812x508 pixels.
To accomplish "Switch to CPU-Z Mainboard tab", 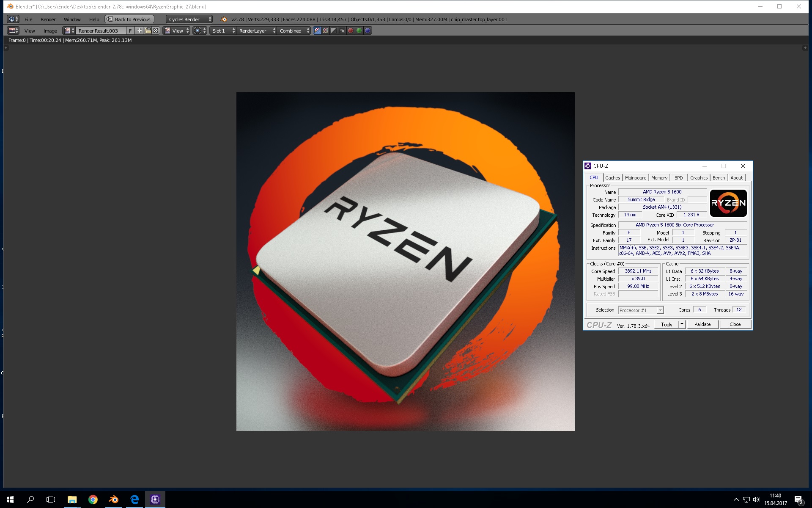I will click(x=636, y=178).
